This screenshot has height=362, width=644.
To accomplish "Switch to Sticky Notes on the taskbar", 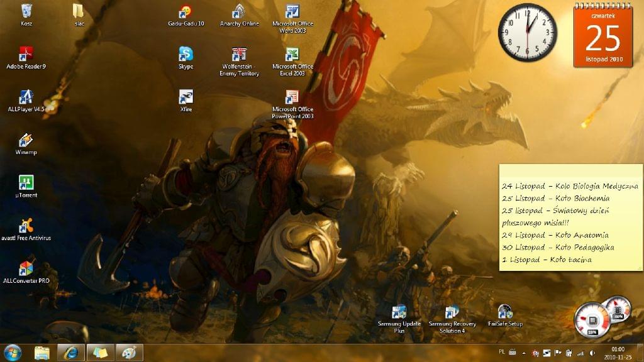I will pos(100,353).
